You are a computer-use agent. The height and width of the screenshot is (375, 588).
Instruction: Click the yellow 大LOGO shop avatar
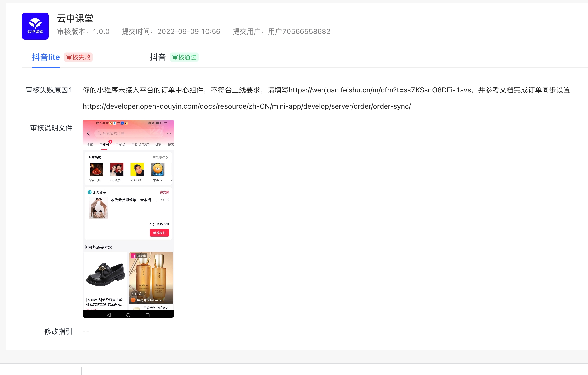(137, 169)
